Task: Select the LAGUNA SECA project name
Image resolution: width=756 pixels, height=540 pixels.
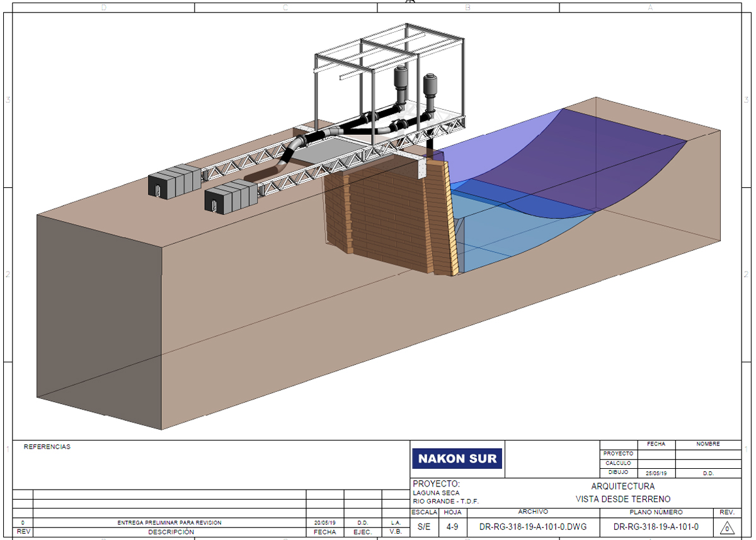Action: (x=436, y=493)
